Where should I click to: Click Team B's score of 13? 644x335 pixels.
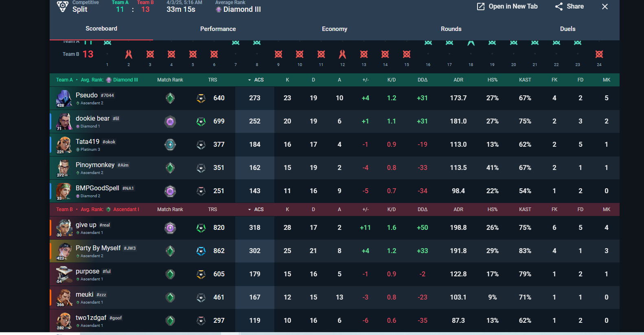pyautogui.click(x=88, y=54)
